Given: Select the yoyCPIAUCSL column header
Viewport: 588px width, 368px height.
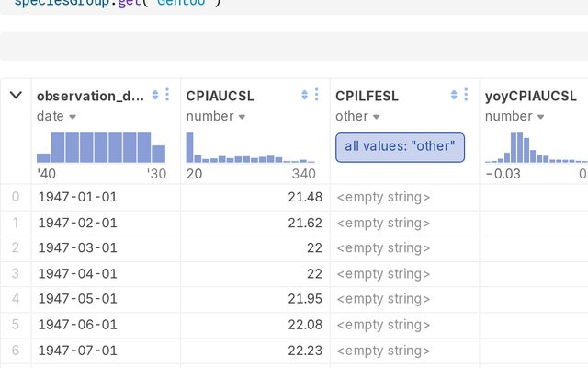Looking at the screenshot, I should (531, 95).
